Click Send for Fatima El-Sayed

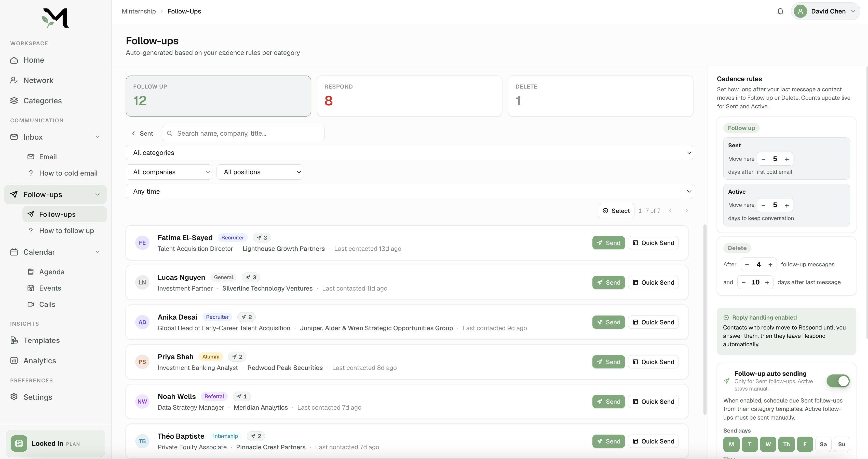608,243
